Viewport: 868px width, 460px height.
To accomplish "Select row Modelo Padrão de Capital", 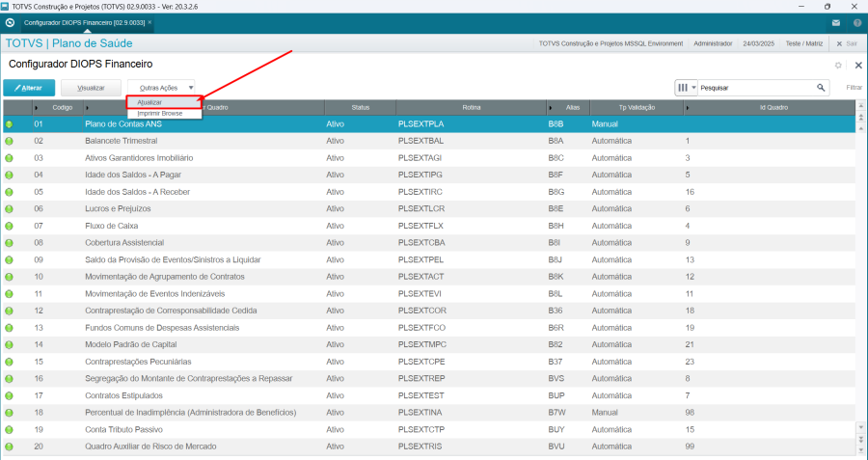I will tap(429, 345).
